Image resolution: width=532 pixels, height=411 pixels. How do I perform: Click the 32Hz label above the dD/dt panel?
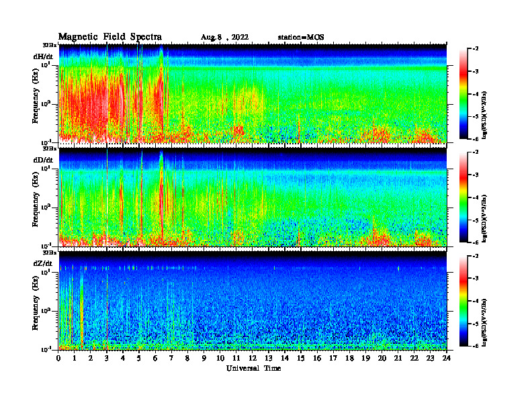tap(50, 148)
